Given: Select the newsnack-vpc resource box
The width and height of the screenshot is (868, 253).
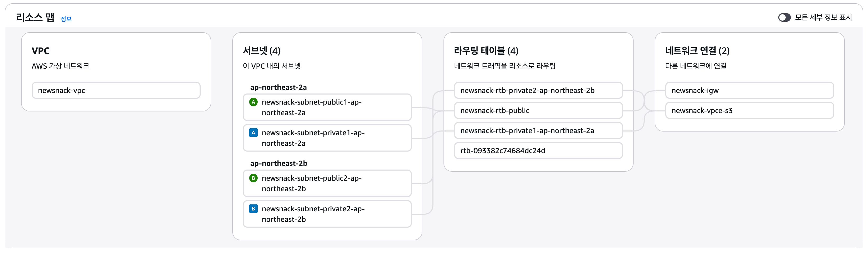Looking at the screenshot, I should pos(116,90).
